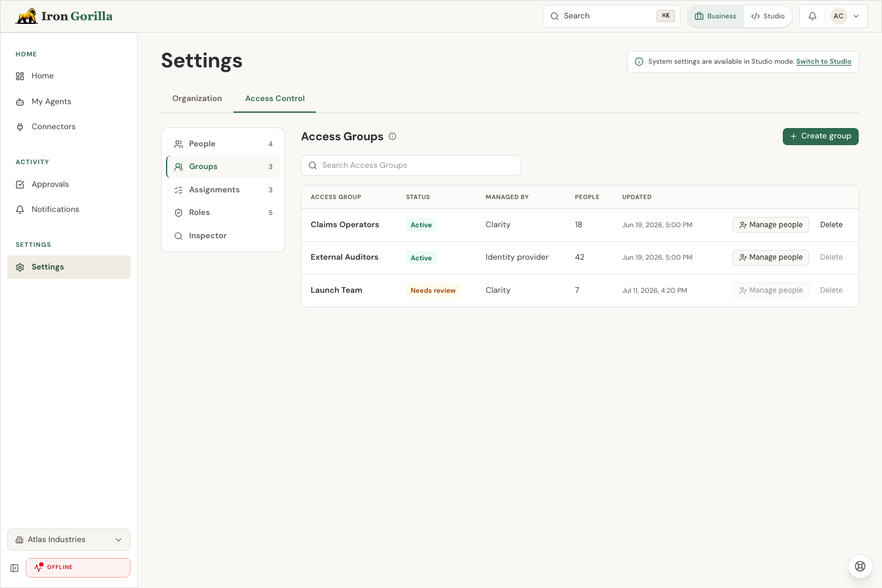
Task: Delete the External Auditors group
Action: click(x=831, y=257)
